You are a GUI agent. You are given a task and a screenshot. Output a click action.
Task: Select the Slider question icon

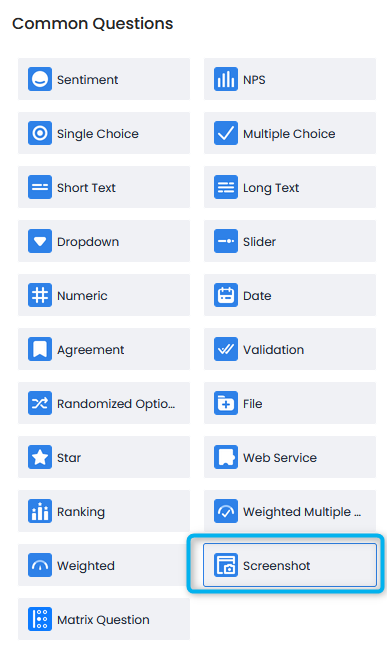pos(226,241)
